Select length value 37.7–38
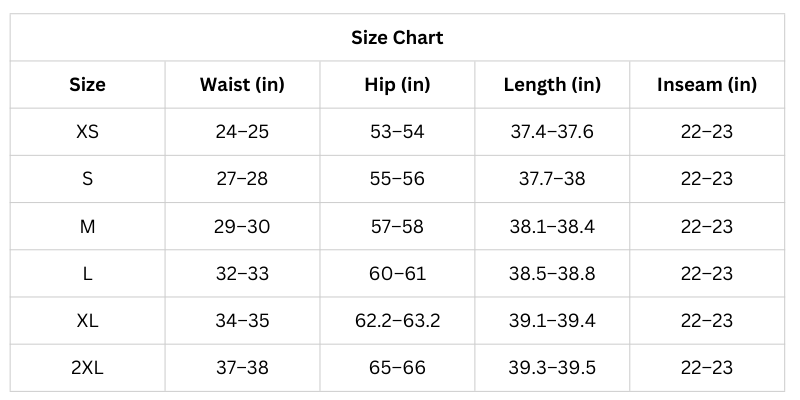The height and width of the screenshot is (400, 800). [552, 179]
